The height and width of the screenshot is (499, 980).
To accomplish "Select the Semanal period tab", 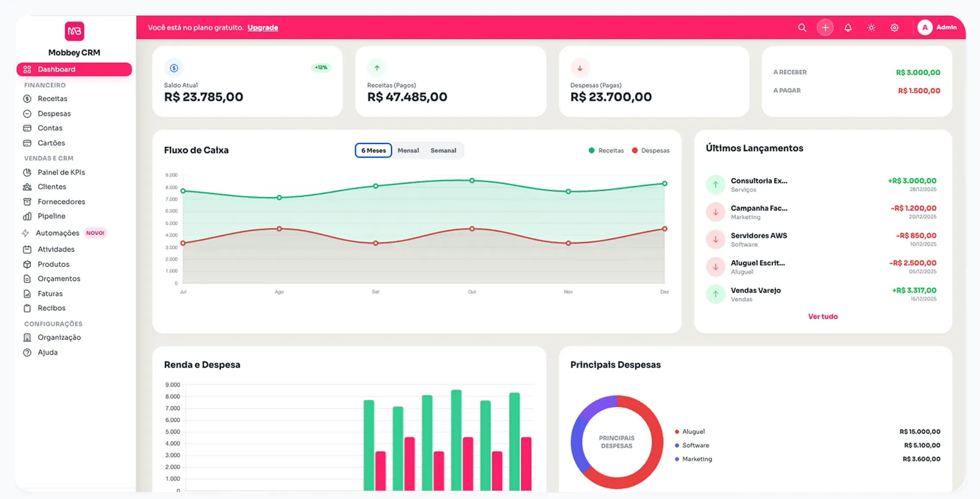I will tap(443, 150).
